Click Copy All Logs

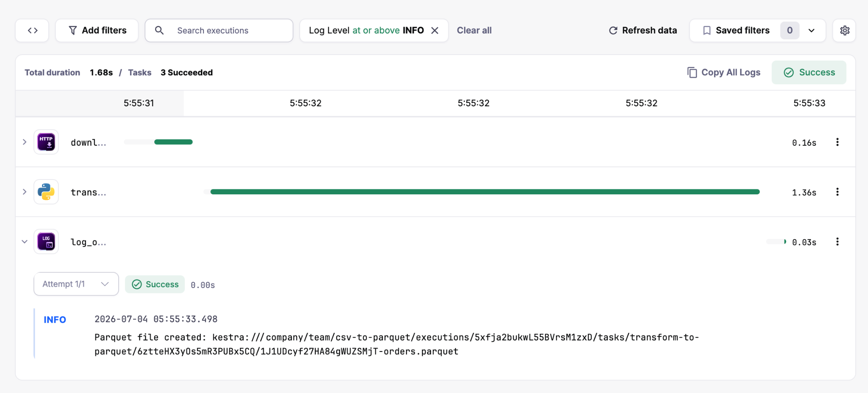724,72
